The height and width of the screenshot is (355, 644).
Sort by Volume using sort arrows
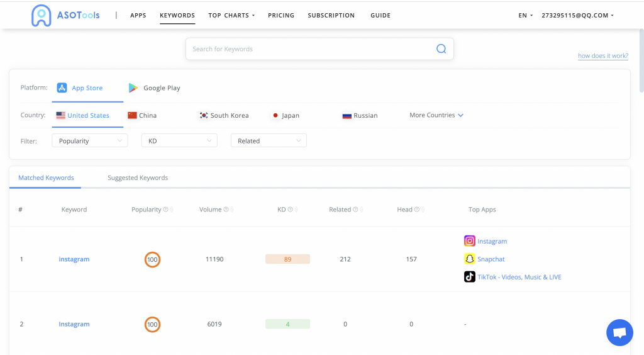pyautogui.click(x=232, y=210)
